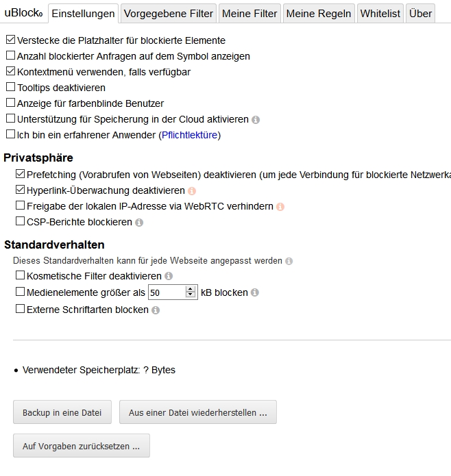Click info icon after 'kB blocken'
Screen dimensions: 451x476
click(255, 293)
